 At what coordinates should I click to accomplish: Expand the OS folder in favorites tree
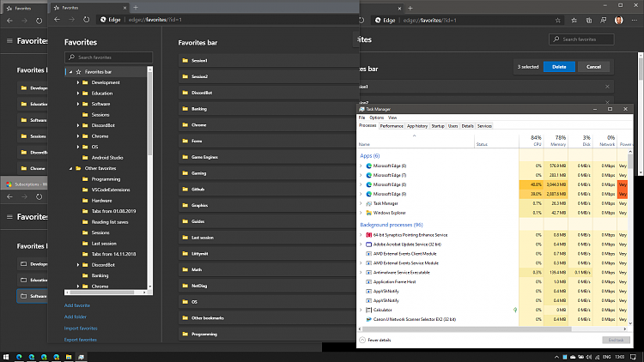pos(78,147)
